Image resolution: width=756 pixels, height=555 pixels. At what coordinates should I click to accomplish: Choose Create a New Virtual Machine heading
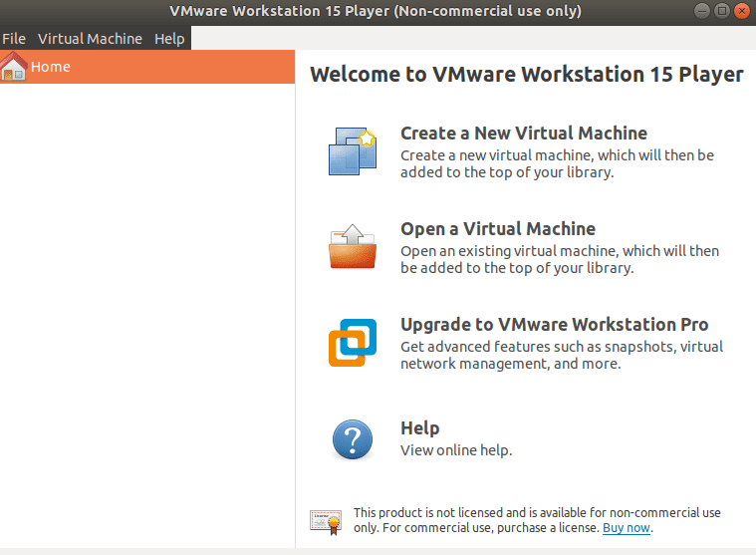point(524,134)
